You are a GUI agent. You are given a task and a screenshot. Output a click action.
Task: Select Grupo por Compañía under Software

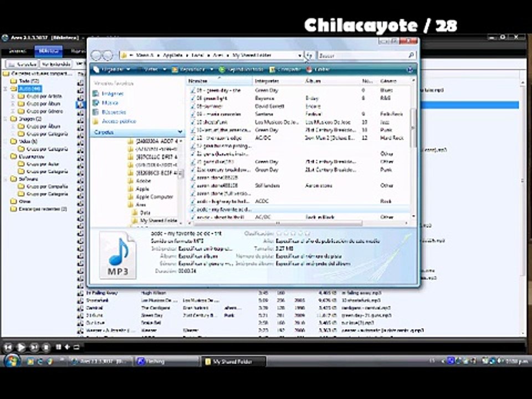pyautogui.click(x=43, y=186)
